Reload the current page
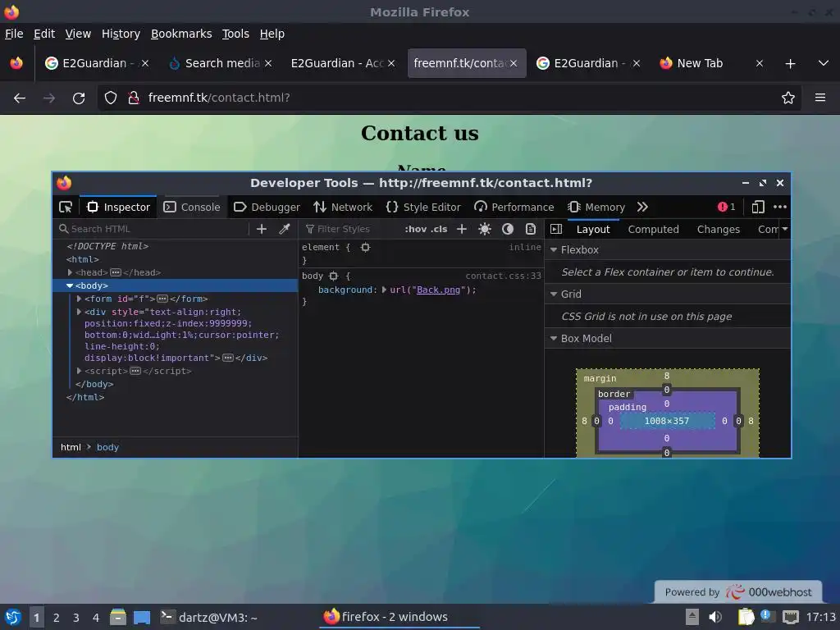Screen dimensions: 840x630 click(x=79, y=98)
